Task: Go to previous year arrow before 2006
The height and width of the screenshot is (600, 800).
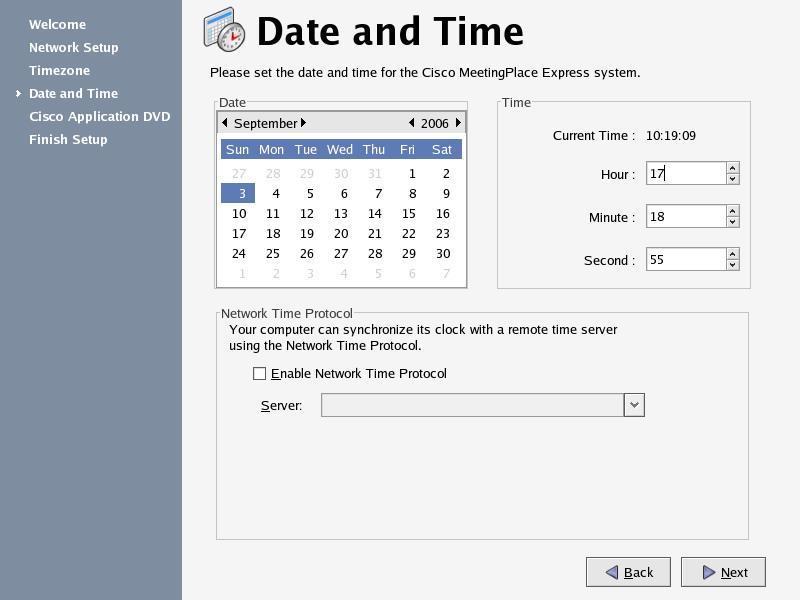Action: pos(412,123)
